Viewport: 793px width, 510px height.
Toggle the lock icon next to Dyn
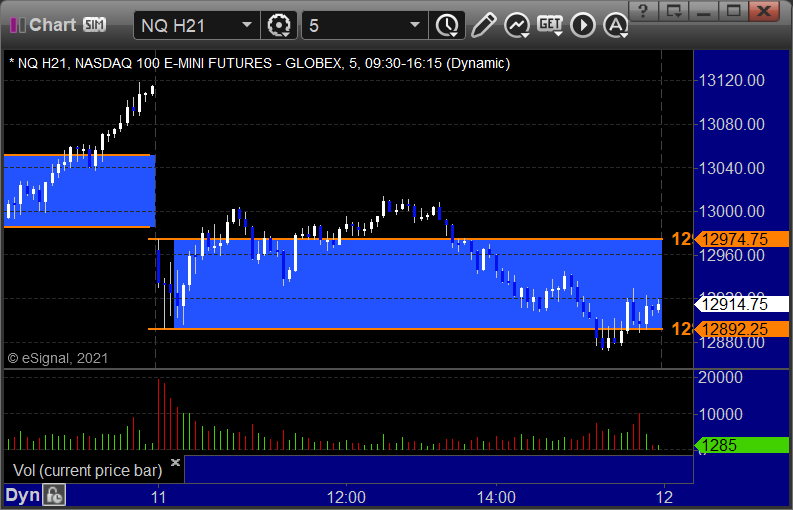coord(54,495)
